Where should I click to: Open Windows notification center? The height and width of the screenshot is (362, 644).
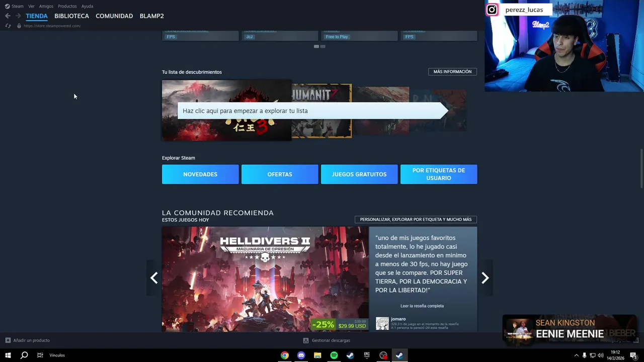click(x=633, y=355)
